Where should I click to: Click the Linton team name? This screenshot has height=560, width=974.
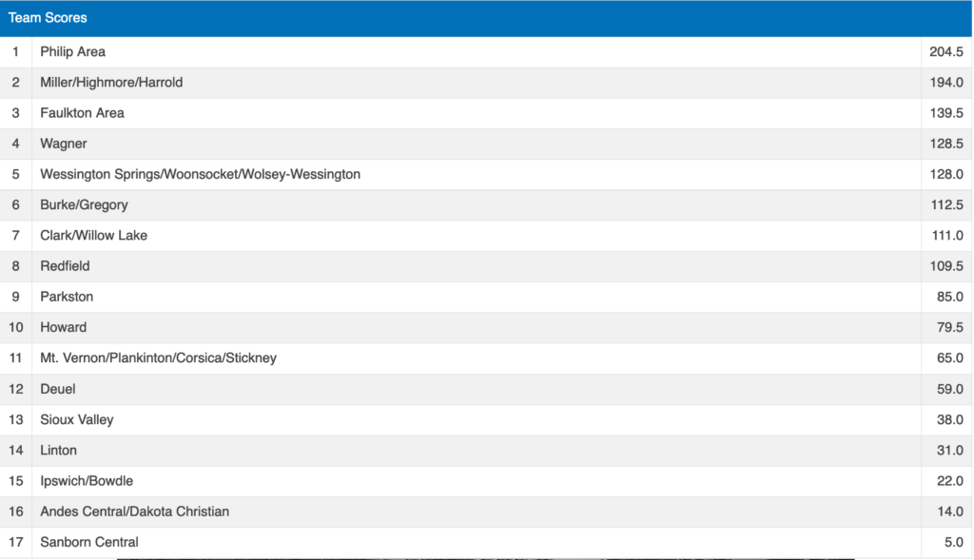(x=58, y=450)
